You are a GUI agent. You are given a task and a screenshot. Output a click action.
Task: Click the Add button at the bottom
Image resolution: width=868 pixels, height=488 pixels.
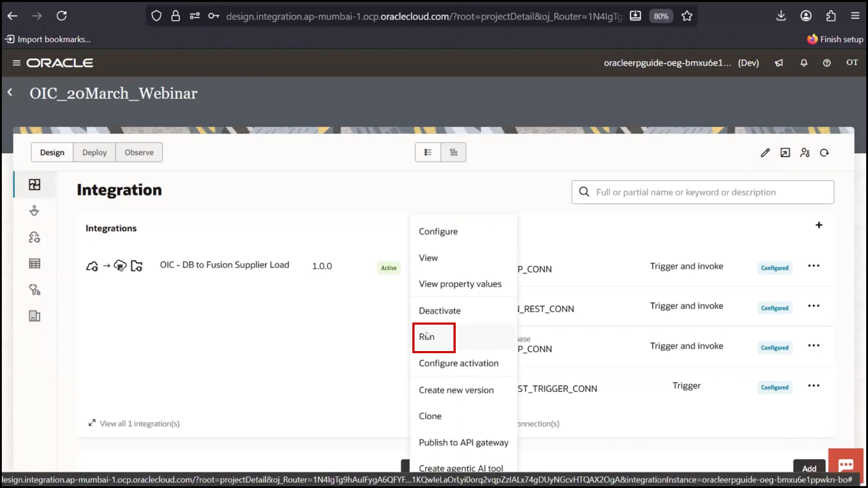pos(809,468)
